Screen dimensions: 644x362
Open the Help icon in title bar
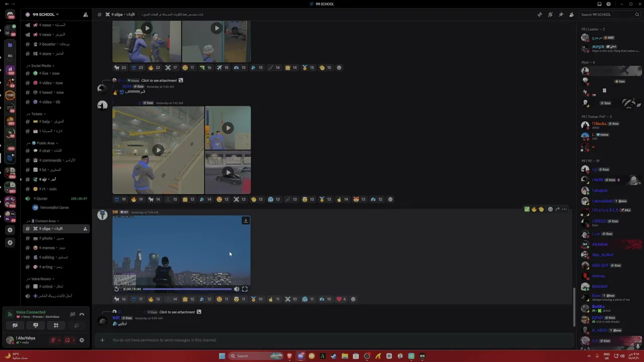coord(608,4)
